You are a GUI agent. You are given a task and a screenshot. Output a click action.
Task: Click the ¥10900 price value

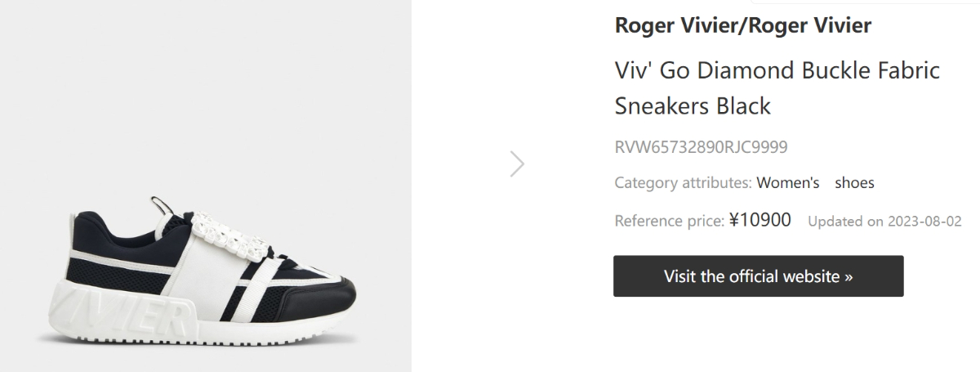coord(759,220)
